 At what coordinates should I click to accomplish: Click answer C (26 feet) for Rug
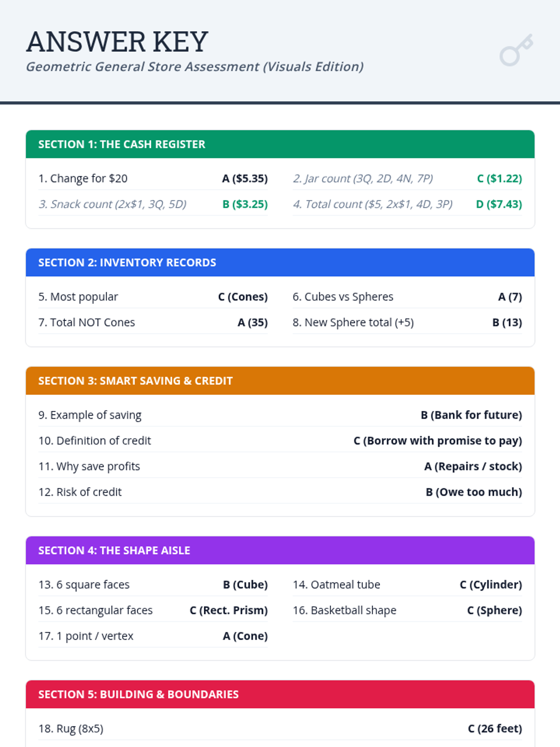pyautogui.click(x=495, y=728)
